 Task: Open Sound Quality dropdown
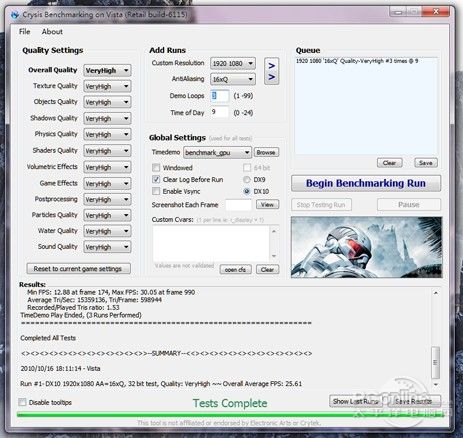(107, 247)
